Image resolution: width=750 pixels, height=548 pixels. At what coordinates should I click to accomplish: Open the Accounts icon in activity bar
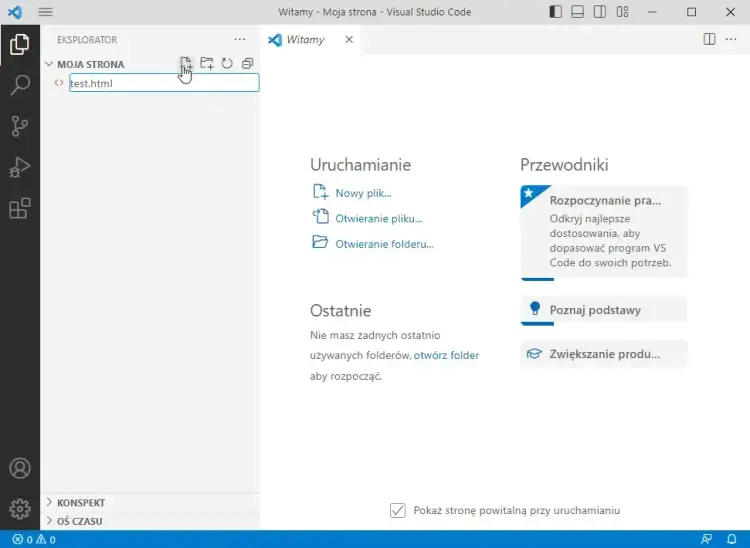click(20, 468)
